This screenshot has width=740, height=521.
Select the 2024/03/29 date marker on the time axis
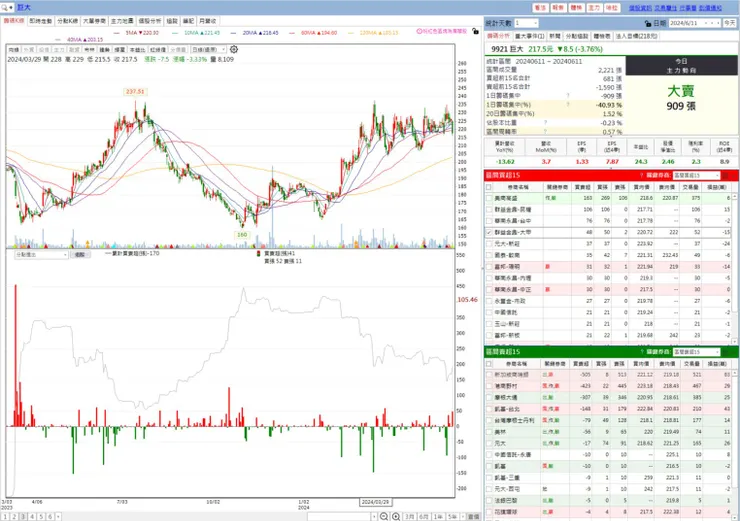[375, 502]
